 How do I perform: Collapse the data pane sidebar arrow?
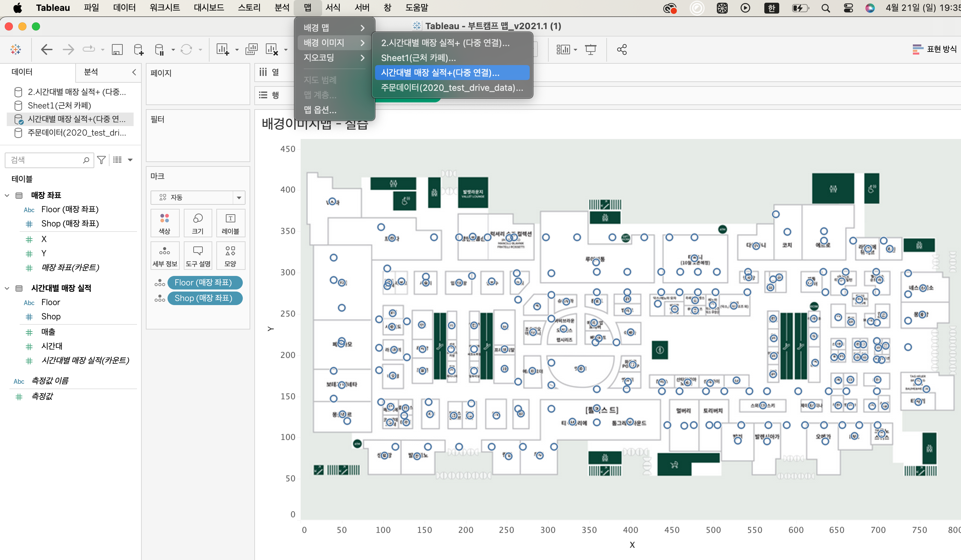(x=134, y=72)
